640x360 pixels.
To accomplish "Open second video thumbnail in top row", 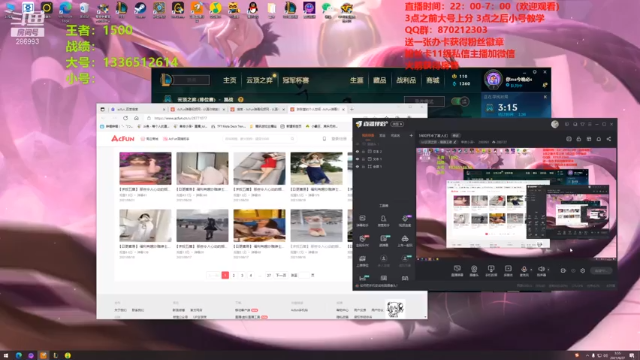I will pos(202,168).
